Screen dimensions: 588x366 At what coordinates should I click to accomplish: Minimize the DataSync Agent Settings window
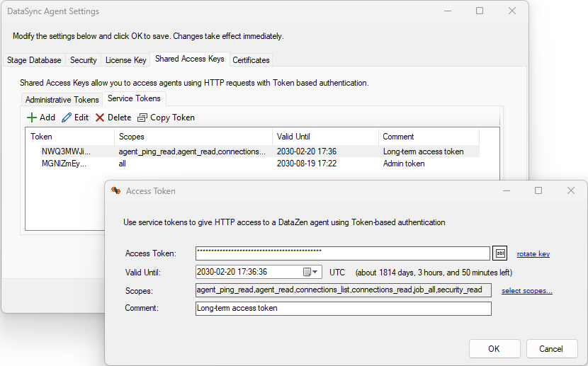pyautogui.click(x=448, y=11)
